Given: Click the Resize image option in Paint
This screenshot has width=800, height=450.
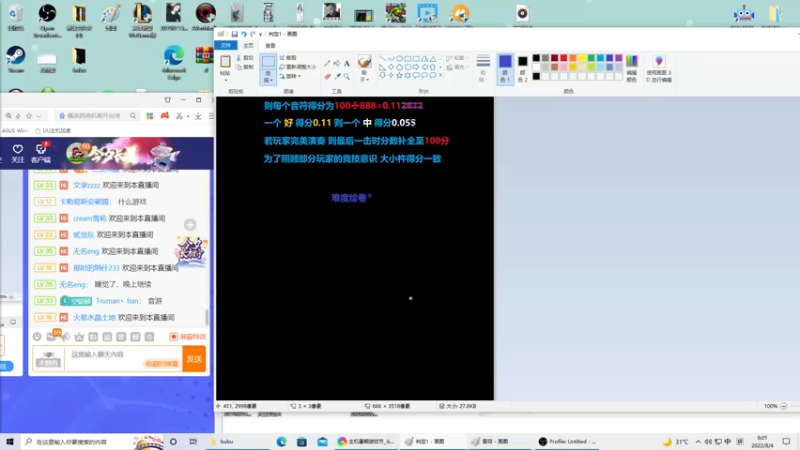Looking at the screenshot, I should (x=297, y=67).
